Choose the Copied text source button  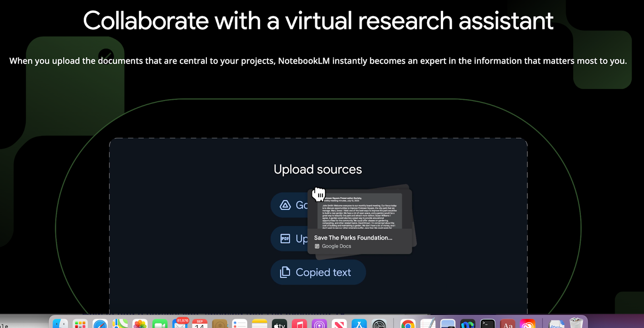(318, 272)
